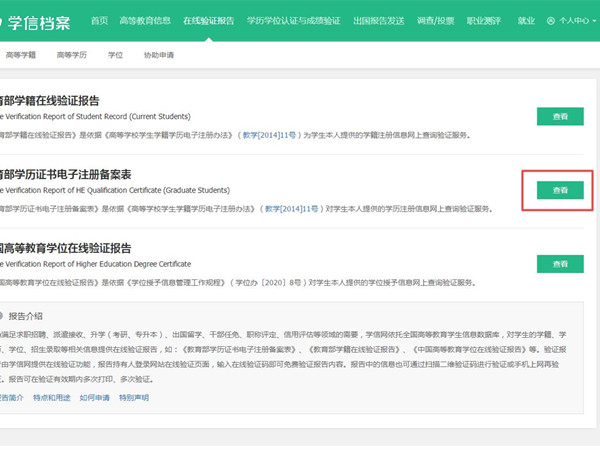This screenshot has width=600, height=450.
Task: Switch to the 高等学历 sub-tab
Action: (x=71, y=57)
